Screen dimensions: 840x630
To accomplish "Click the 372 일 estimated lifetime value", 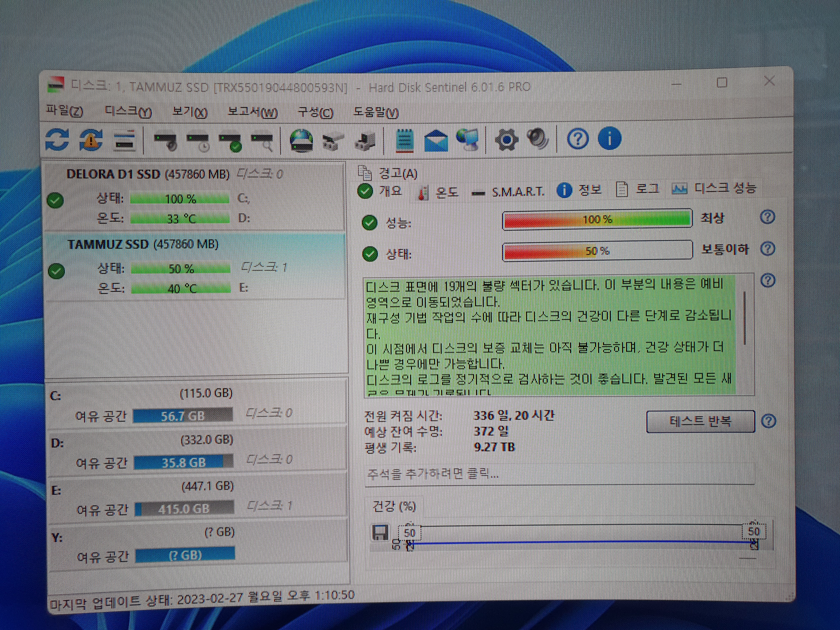I will click(x=491, y=431).
